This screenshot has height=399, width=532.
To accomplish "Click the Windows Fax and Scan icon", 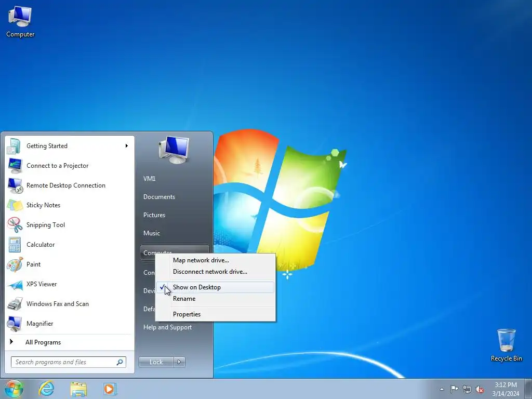I will coord(15,304).
